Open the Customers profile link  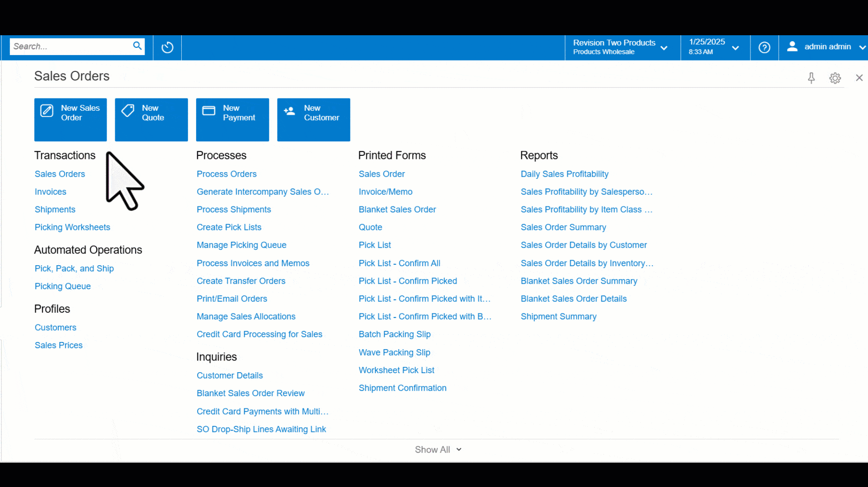coord(56,328)
